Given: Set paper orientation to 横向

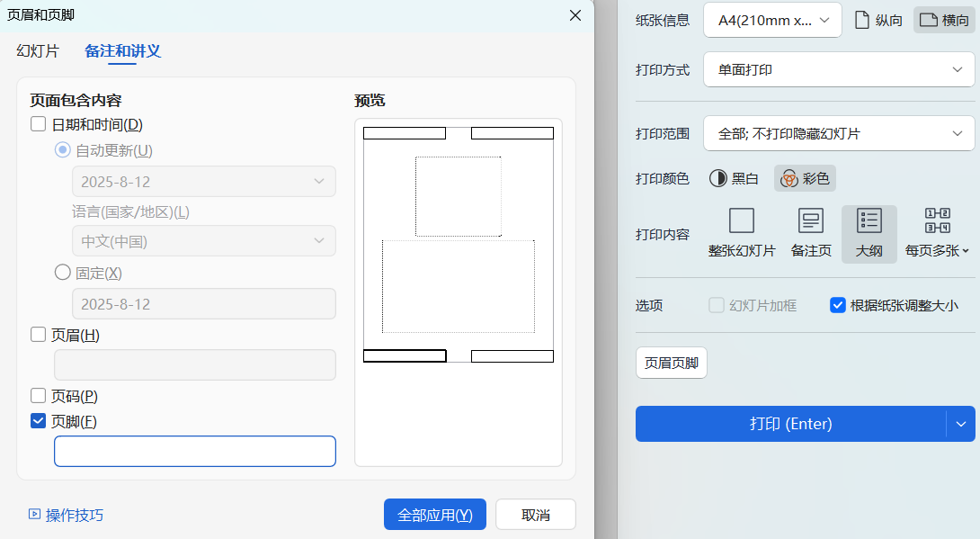Looking at the screenshot, I should 944,20.
